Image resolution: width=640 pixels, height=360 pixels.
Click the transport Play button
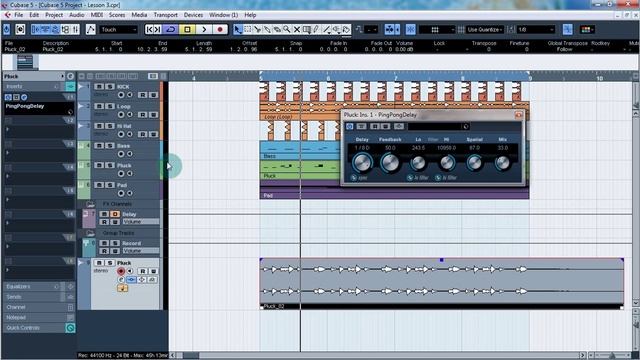click(204, 29)
